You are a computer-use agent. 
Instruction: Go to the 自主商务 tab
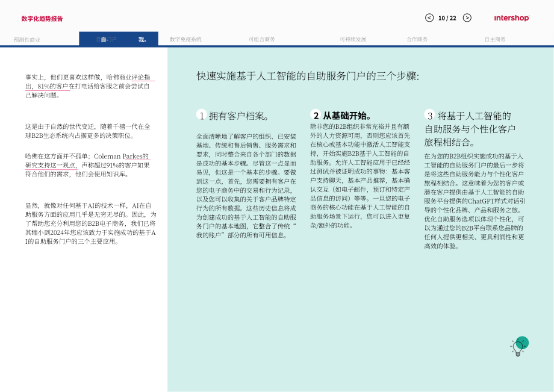495,39
